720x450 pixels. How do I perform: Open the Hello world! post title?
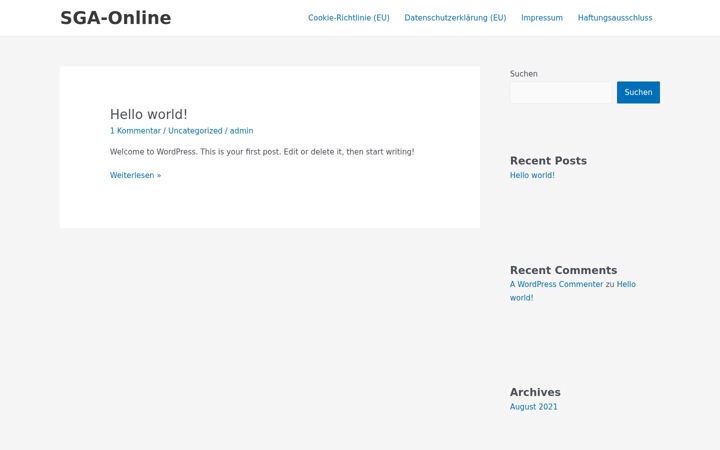coord(148,114)
